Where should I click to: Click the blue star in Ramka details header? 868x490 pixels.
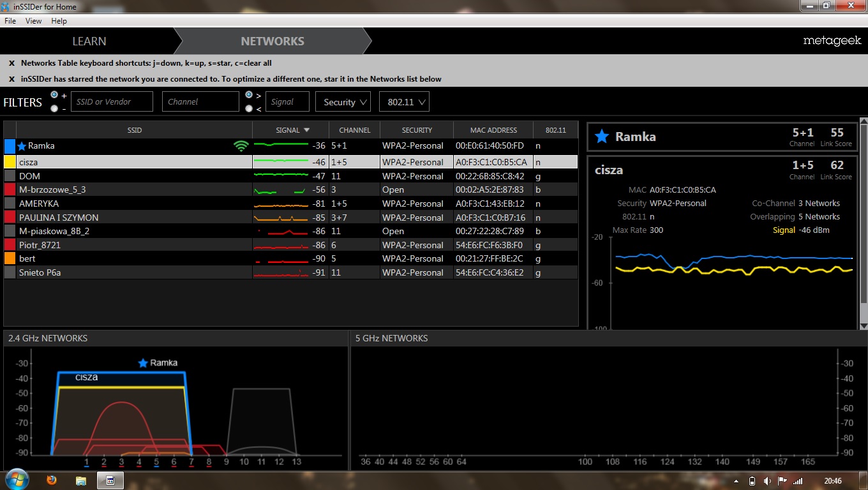tap(602, 137)
